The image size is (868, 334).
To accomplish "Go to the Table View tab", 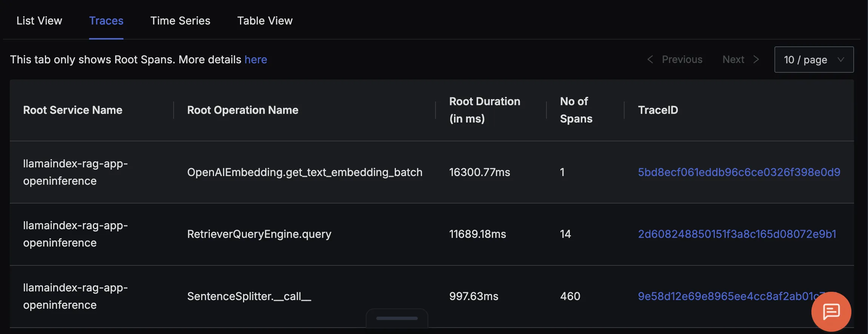I will click(x=265, y=21).
